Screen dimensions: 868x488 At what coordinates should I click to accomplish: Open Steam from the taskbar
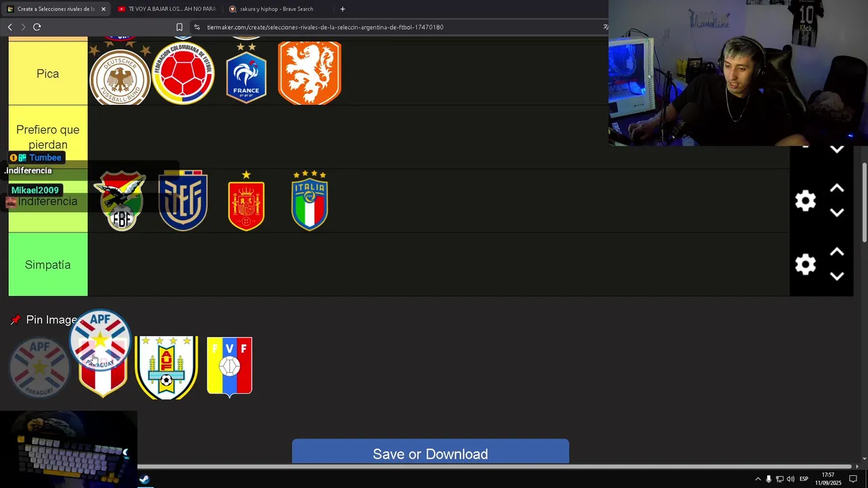[144, 479]
